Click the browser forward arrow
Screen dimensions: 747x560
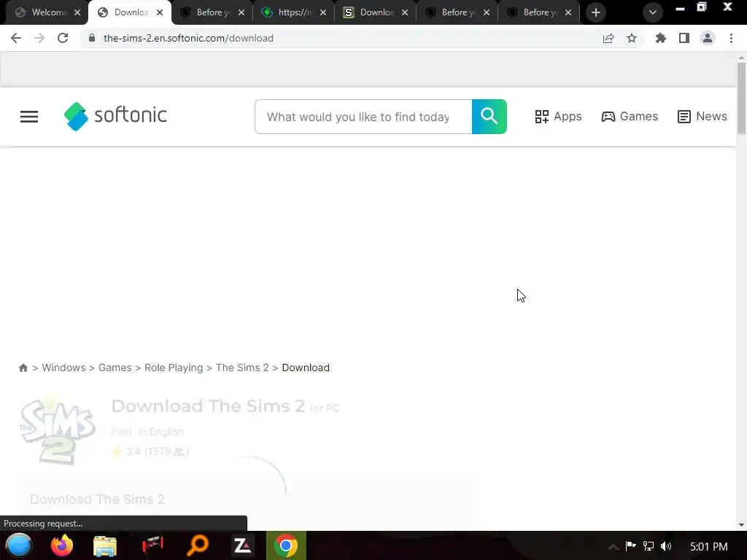coord(39,38)
